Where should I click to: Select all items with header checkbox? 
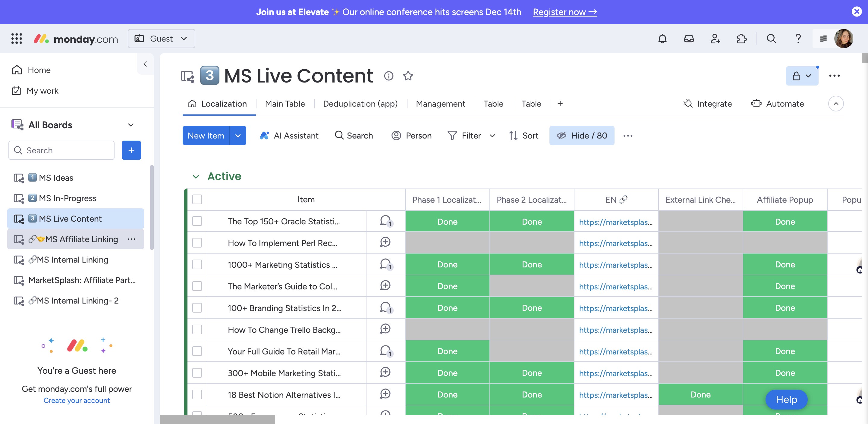(197, 199)
